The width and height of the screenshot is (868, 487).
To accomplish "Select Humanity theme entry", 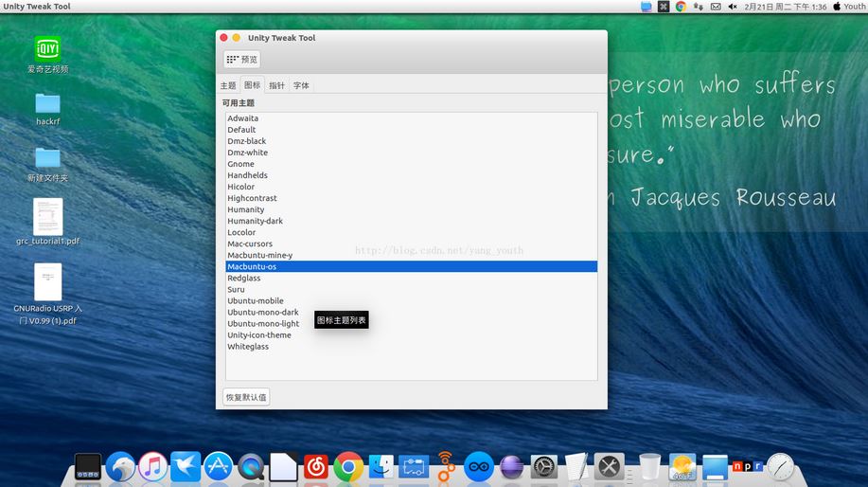I will pyautogui.click(x=412, y=209).
